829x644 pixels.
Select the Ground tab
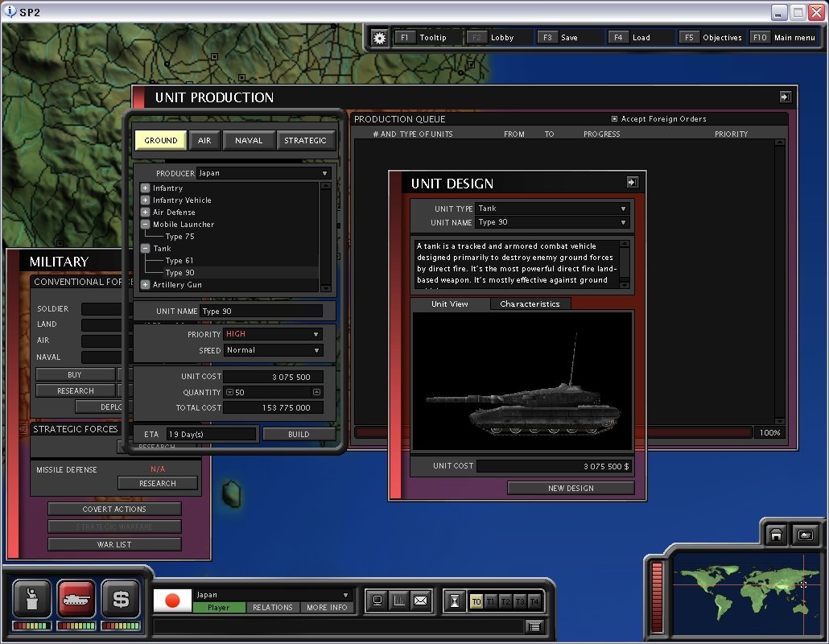point(161,141)
